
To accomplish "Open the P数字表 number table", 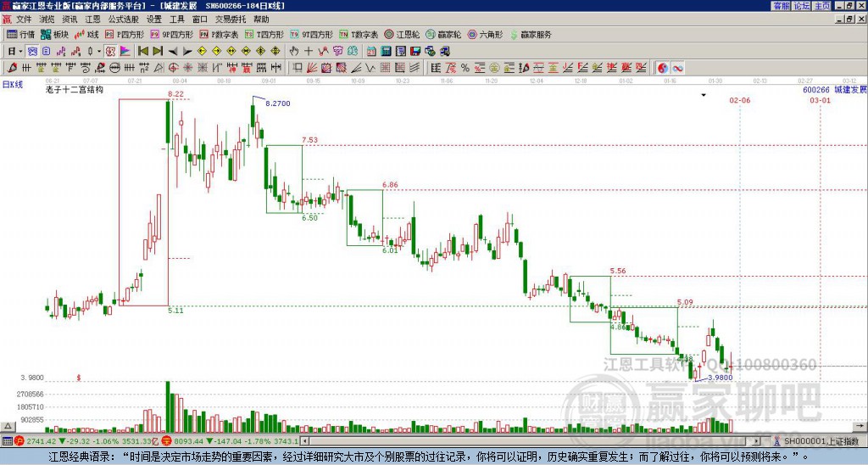I will pyautogui.click(x=219, y=34).
